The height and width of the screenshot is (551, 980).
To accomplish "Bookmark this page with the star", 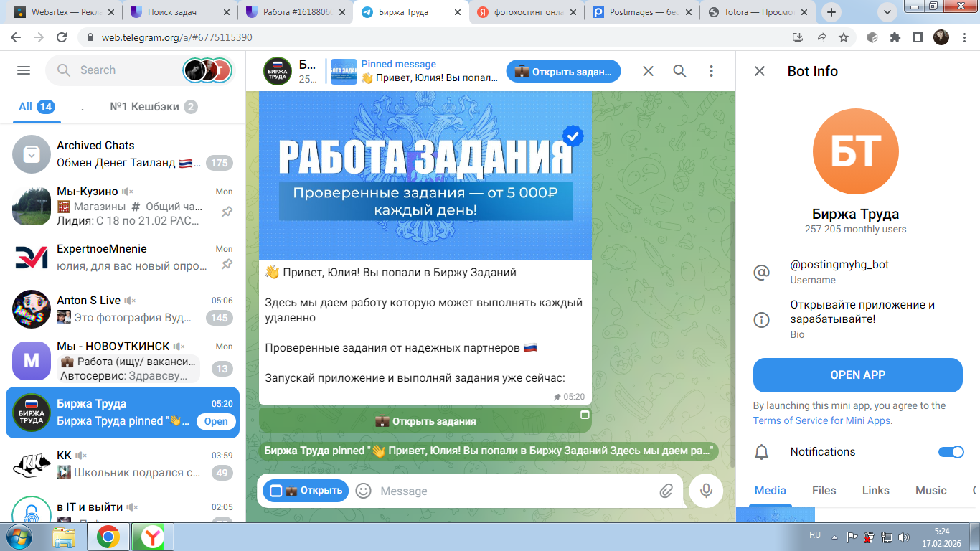I will coord(844,37).
